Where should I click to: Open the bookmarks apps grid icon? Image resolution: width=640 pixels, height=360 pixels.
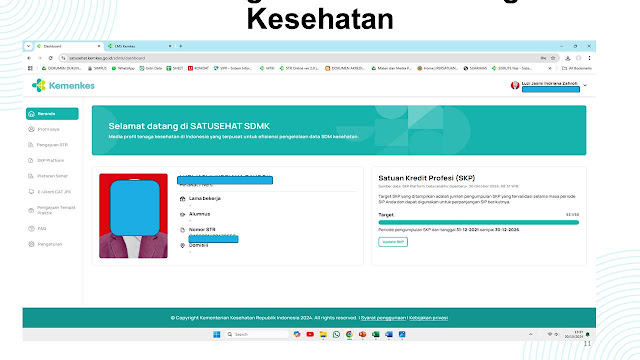pyautogui.click(x=30, y=68)
